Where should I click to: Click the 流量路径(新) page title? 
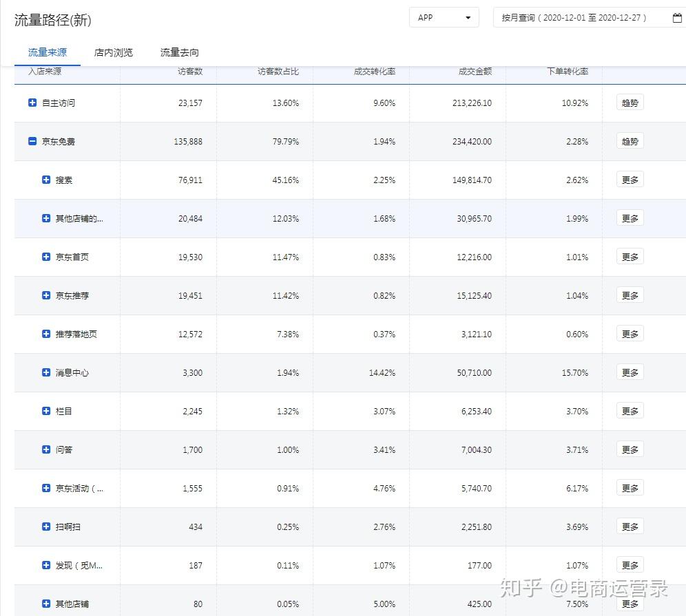[52, 20]
